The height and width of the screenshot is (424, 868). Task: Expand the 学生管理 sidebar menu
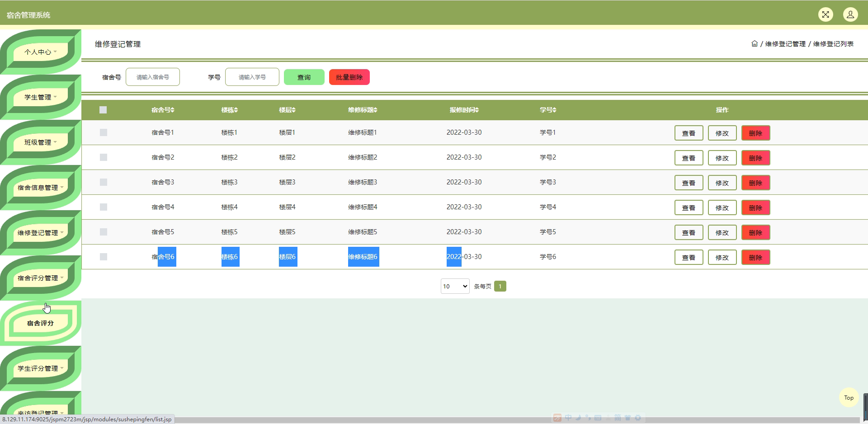(41, 97)
